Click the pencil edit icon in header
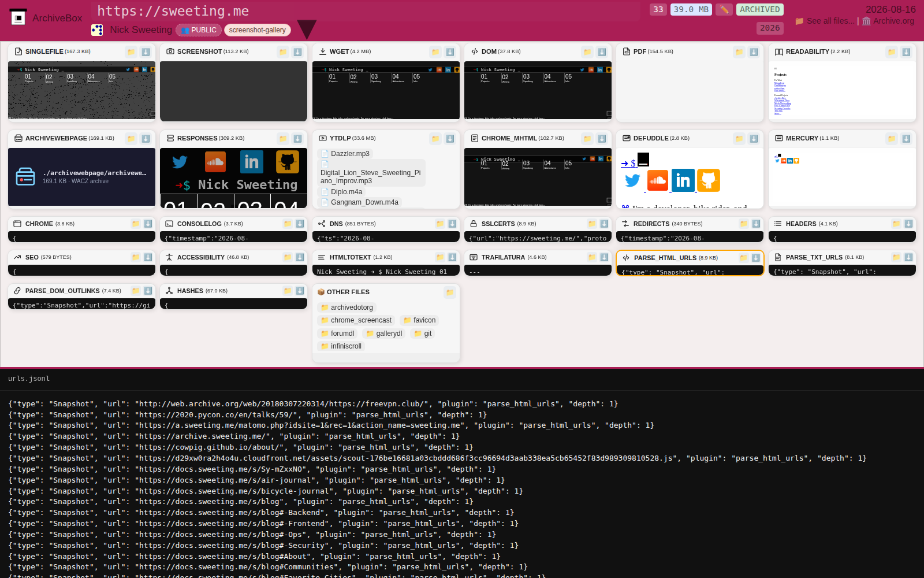The image size is (924, 578). (724, 9)
